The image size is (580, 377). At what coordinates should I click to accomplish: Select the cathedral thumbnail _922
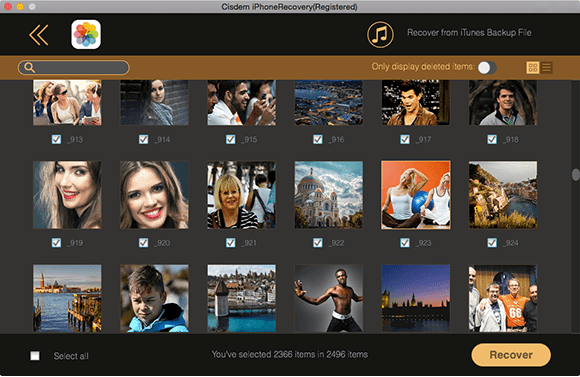(x=328, y=195)
